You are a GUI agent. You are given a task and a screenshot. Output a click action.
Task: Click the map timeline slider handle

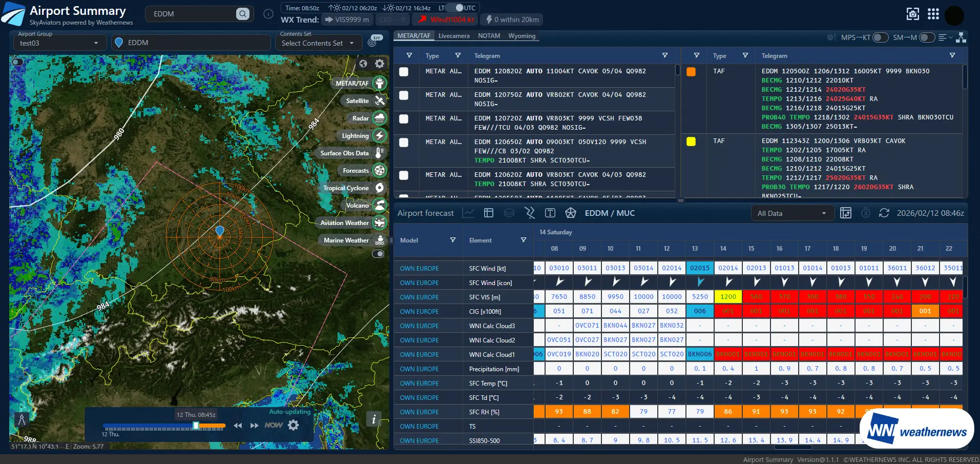[196, 426]
